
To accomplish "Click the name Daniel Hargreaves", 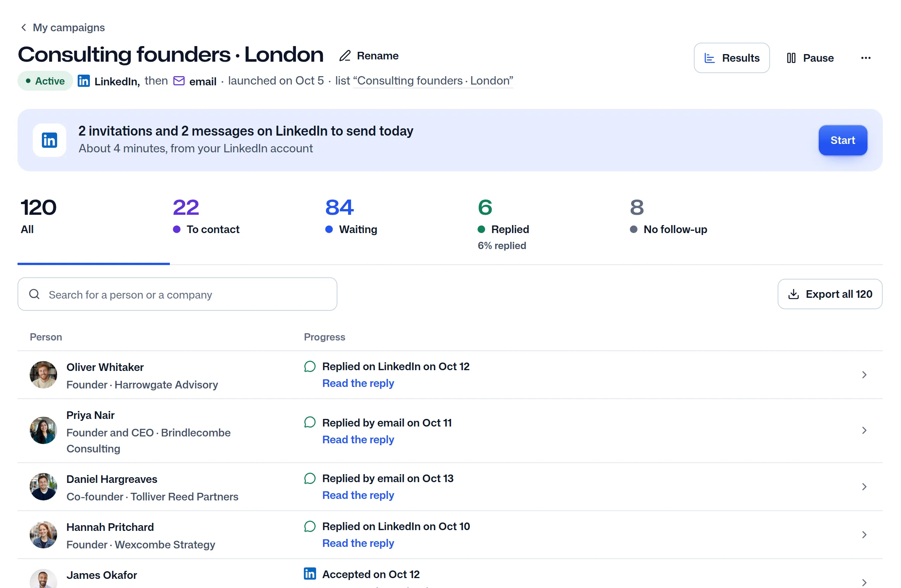I will pyautogui.click(x=112, y=479).
